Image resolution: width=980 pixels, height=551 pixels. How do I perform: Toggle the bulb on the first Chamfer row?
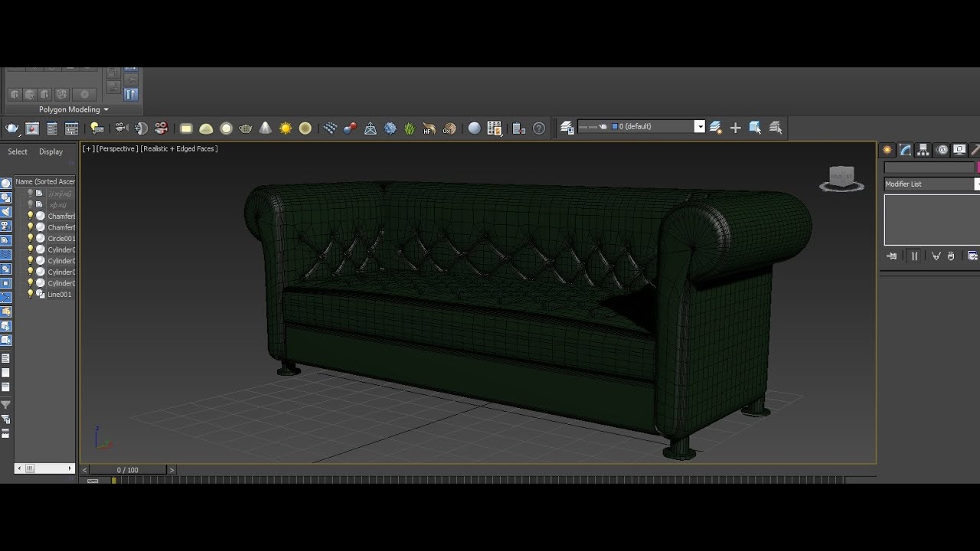click(x=31, y=217)
